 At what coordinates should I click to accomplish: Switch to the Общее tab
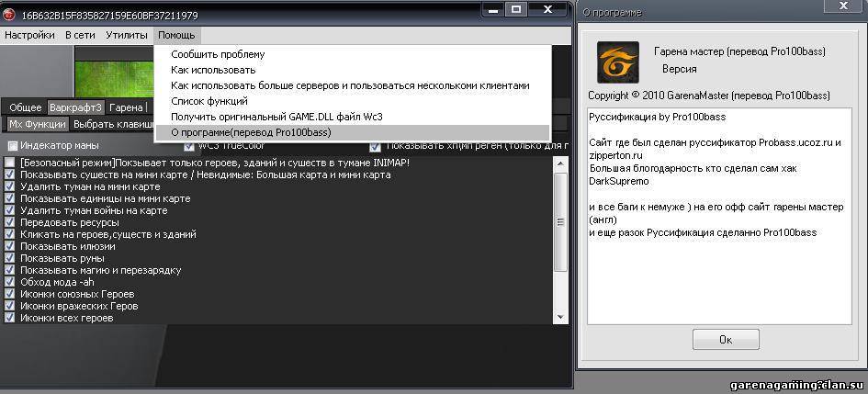(x=26, y=107)
